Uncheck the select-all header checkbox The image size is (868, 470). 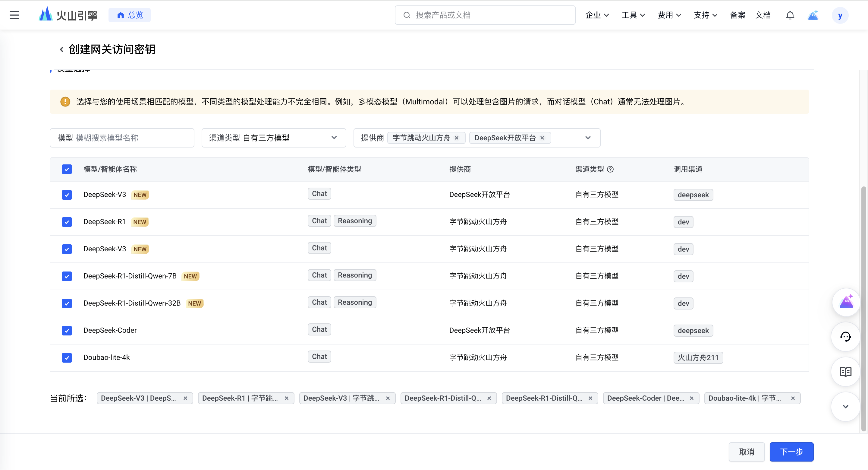(67, 169)
